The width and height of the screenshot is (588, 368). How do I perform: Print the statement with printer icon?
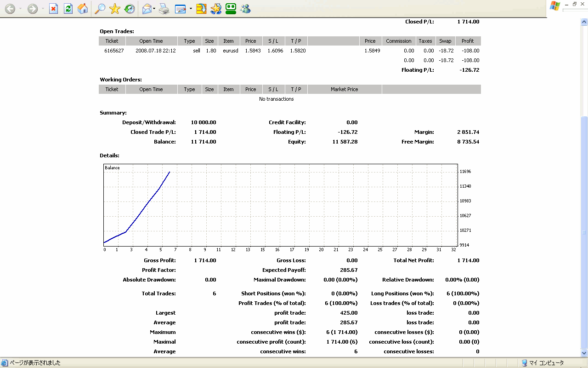164,9
